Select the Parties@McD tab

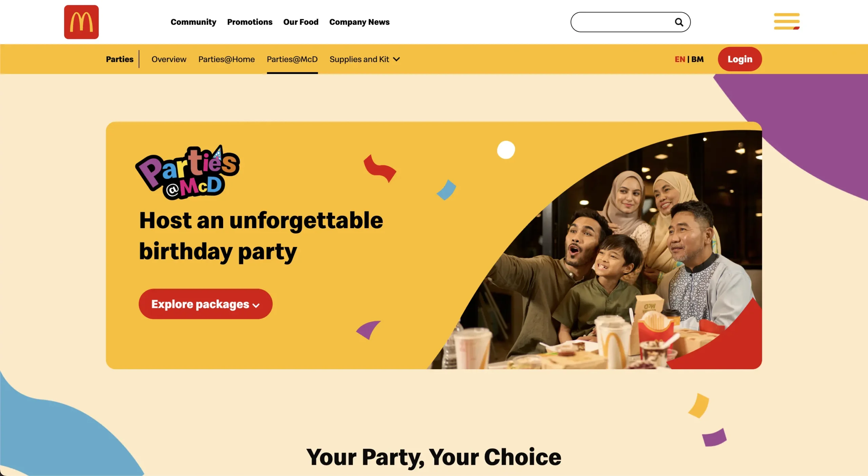coord(292,59)
